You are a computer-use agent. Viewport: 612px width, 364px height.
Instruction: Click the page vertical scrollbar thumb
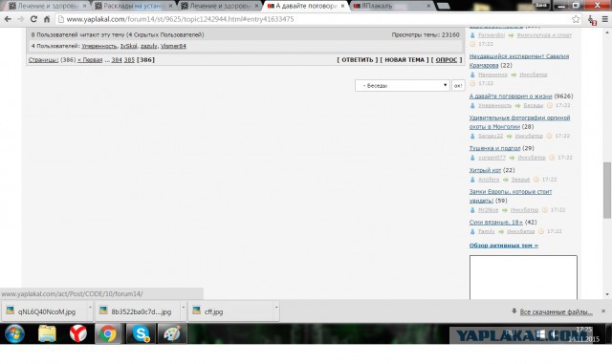click(606, 190)
